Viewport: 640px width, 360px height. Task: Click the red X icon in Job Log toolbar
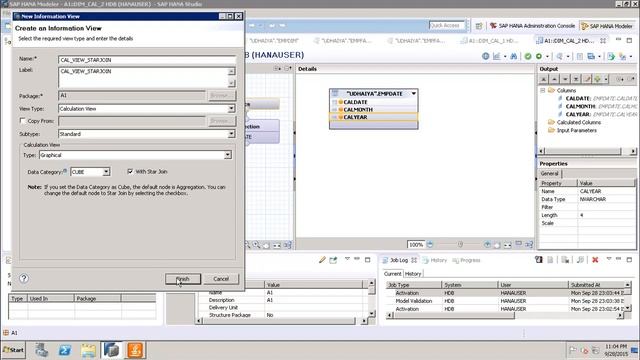point(595,260)
